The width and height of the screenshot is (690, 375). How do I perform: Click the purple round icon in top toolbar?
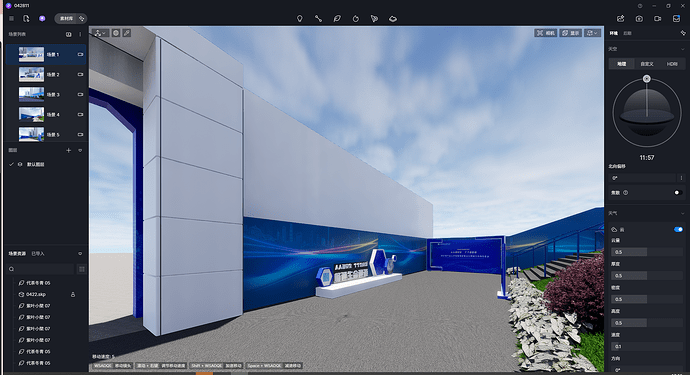[x=42, y=18]
